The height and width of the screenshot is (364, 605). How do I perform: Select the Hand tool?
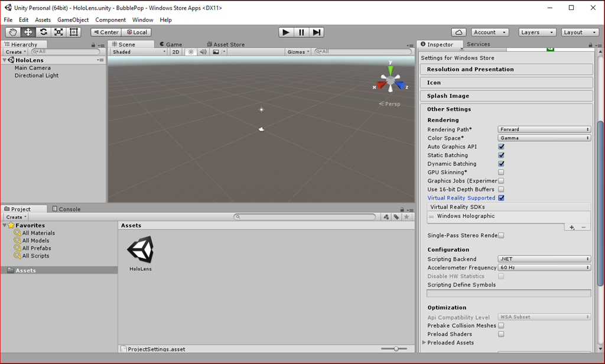[13, 32]
